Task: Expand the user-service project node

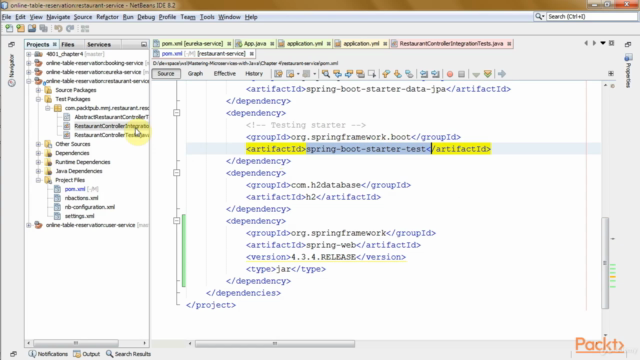Action: [29, 225]
